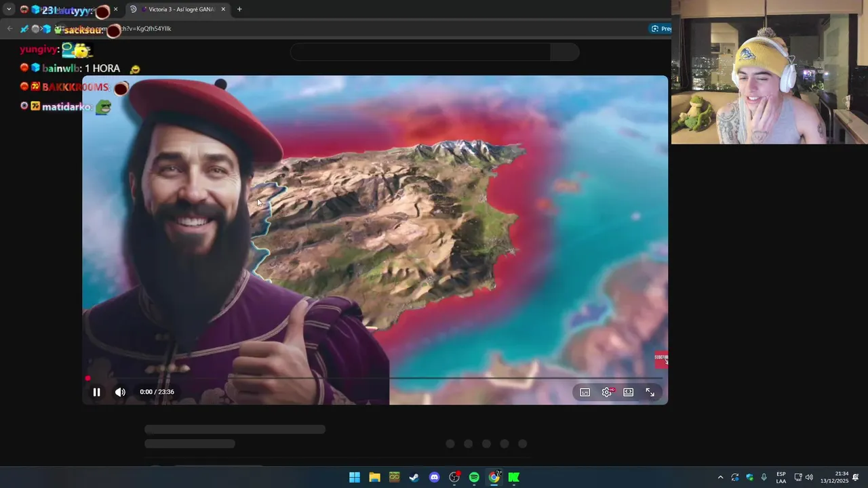Switch to theater mode
This screenshot has width=868, height=488.
click(629, 392)
